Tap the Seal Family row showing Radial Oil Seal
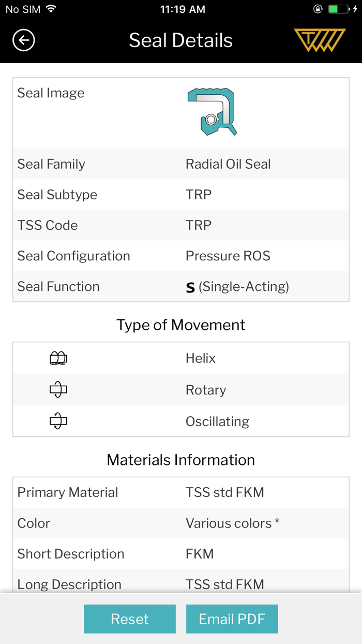This screenshot has width=362, height=644. click(180, 164)
